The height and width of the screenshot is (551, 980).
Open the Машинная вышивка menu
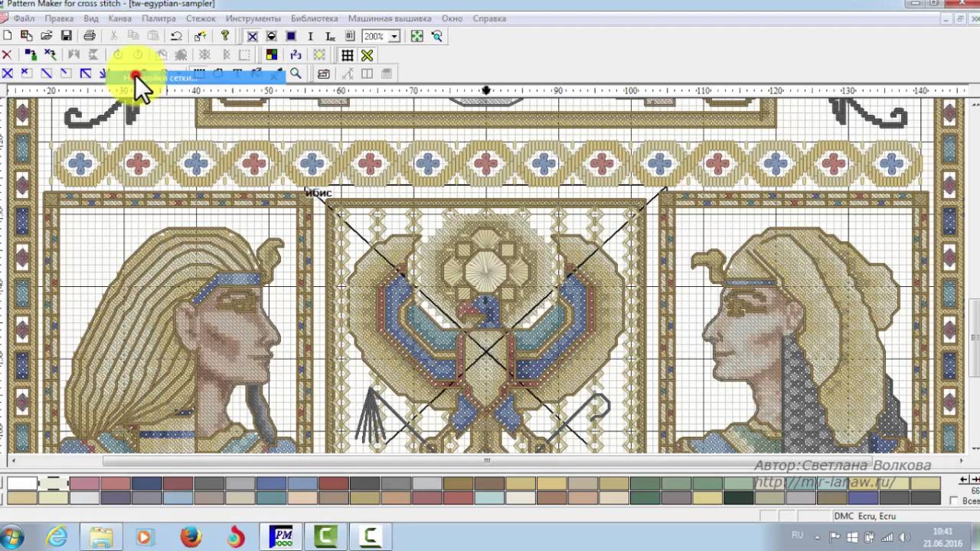390,18
